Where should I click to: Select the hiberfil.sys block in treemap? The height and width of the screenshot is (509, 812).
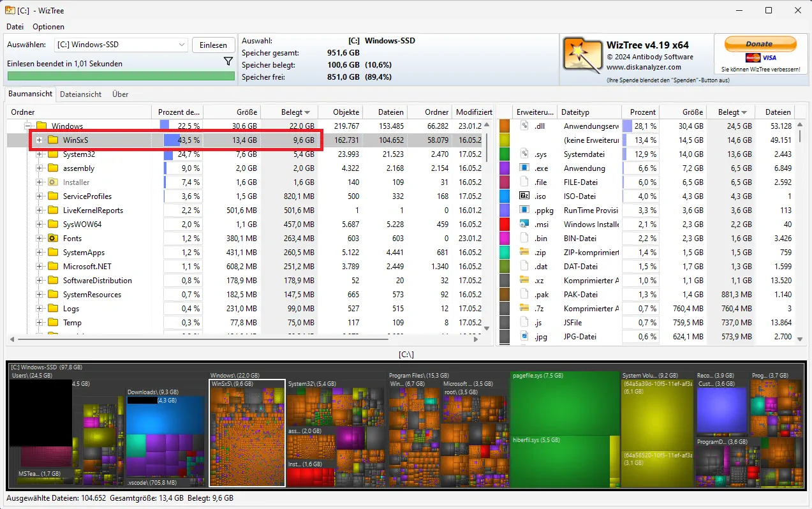[560, 462]
